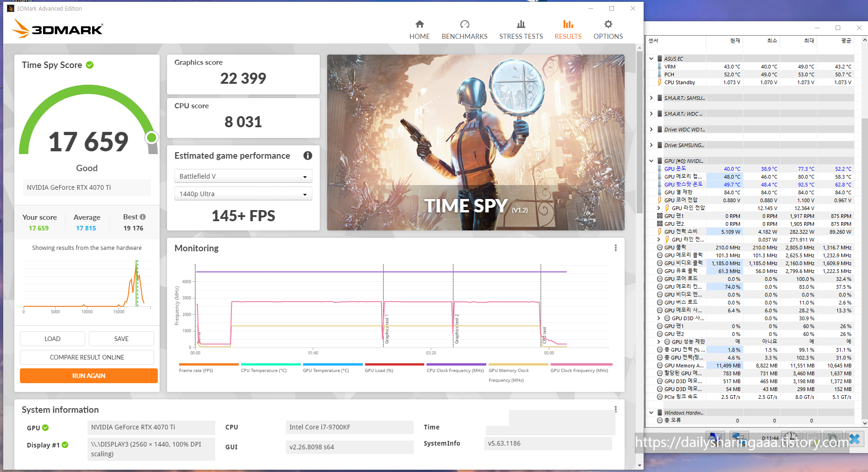Image resolution: width=868 pixels, height=472 pixels.
Task: Click the lightning icon of CPU Standby row
Action: tap(659, 82)
